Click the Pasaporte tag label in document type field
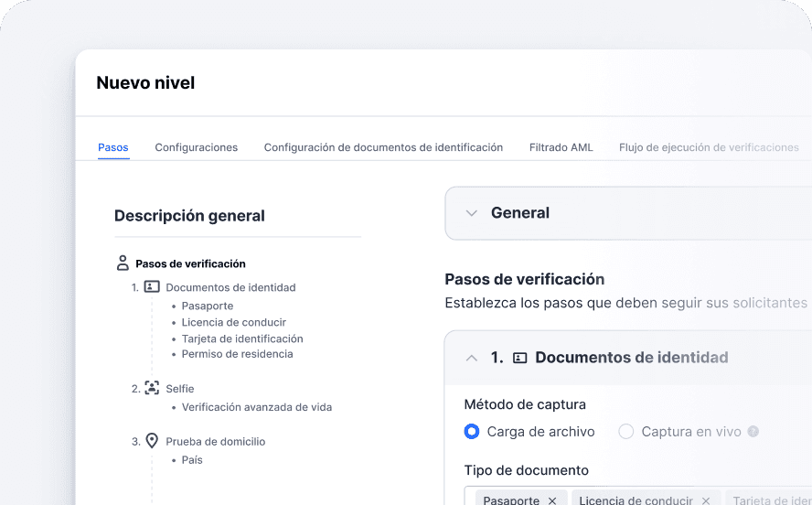This screenshot has height=505, width=812. click(x=511, y=500)
